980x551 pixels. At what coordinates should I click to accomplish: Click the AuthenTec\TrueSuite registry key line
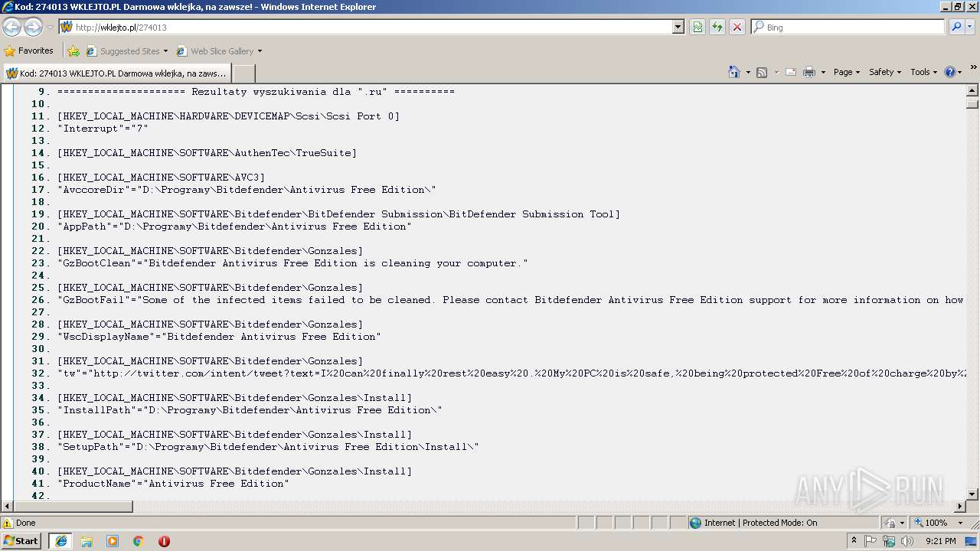[207, 153]
